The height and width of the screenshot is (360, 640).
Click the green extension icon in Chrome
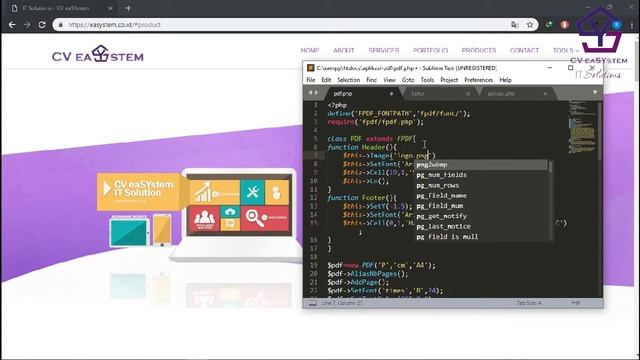tap(549, 25)
